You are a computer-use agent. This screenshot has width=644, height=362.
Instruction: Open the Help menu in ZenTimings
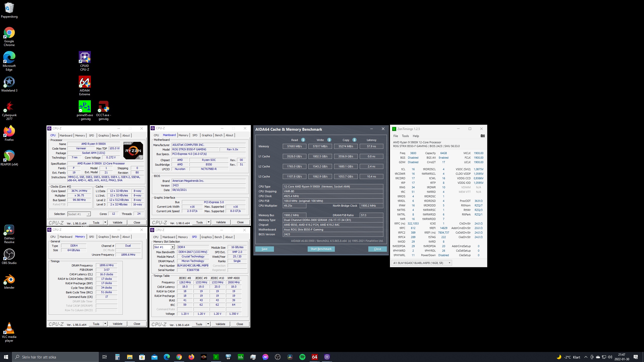pos(416,136)
